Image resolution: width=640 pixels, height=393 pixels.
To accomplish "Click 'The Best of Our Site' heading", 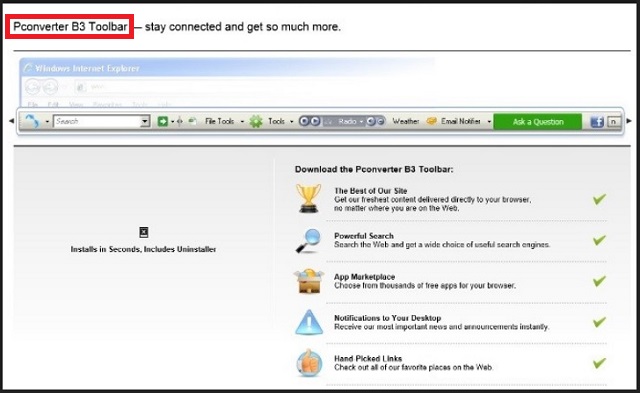I will [371, 191].
